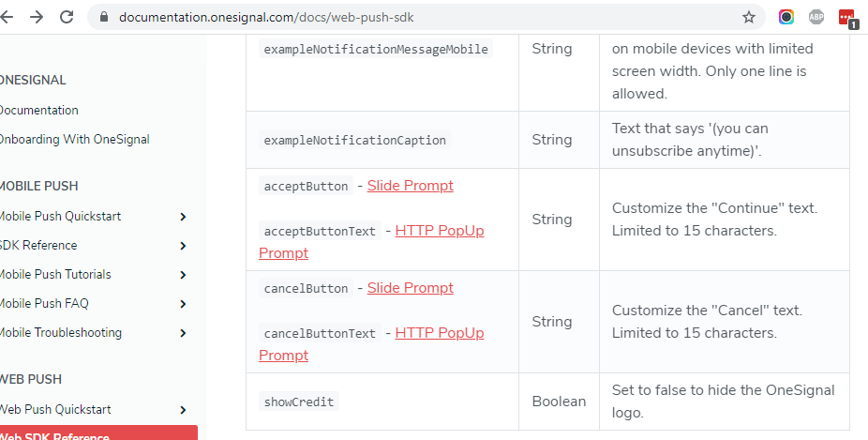Open the ABP adblock extension icon
This screenshot has height=440, width=868.
(x=816, y=17)
